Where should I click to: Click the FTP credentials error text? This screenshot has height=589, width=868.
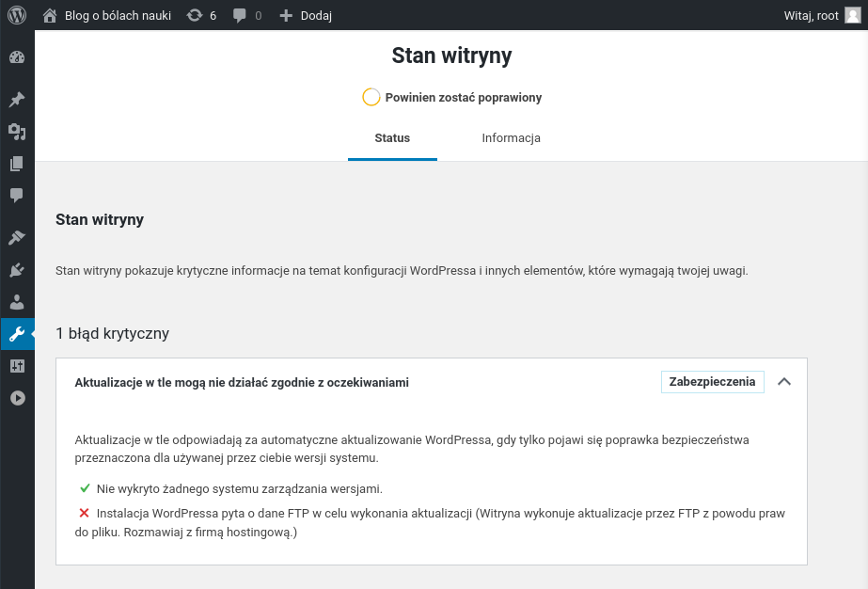430,522
